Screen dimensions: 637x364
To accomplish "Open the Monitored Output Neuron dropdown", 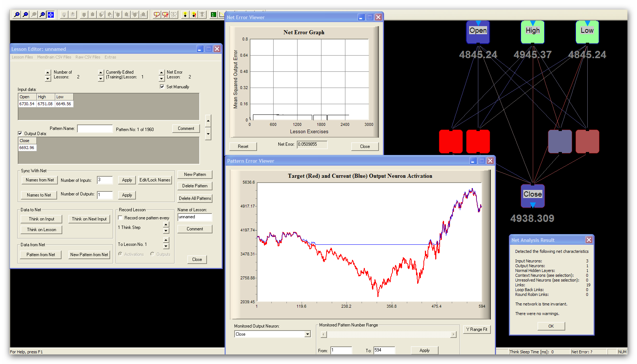I will click(307, 334).
